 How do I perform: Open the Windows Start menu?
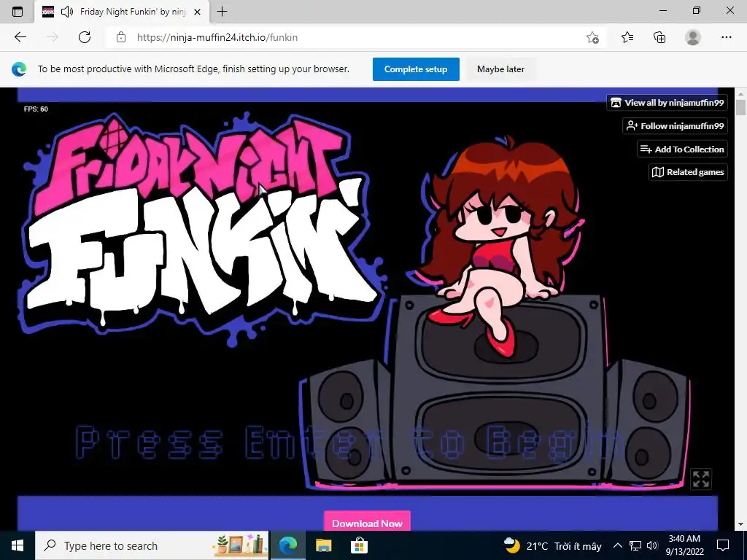click(x=18, y=545)
